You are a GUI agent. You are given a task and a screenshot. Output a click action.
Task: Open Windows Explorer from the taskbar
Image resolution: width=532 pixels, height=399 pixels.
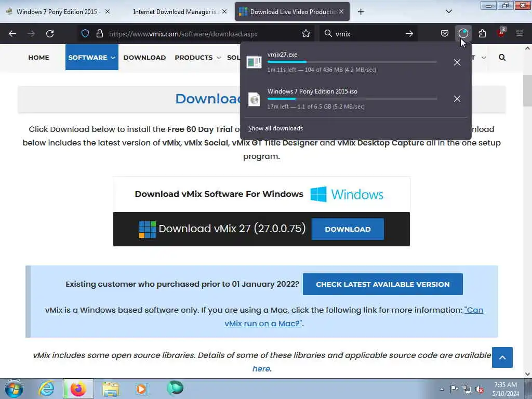(x=111, y=389)
